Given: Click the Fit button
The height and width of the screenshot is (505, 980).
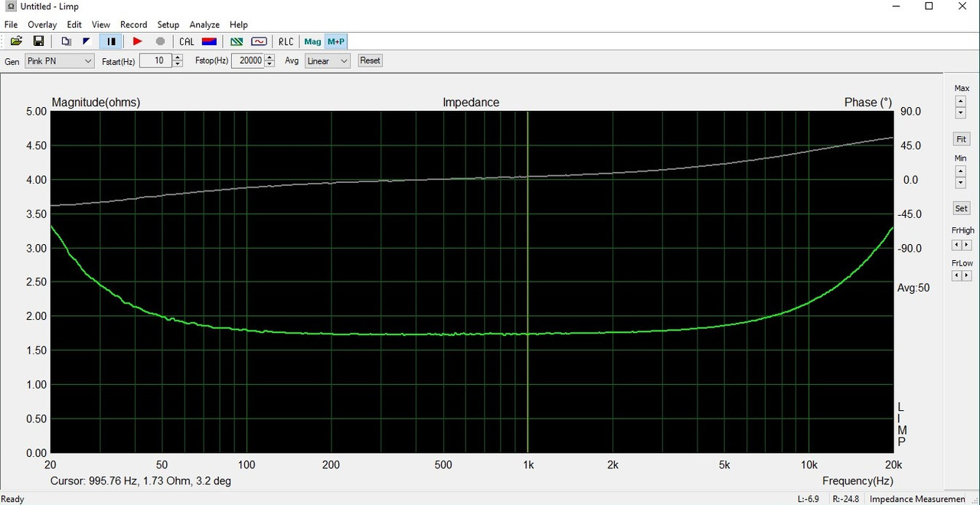Looking at the screenshot, I should [x=962, y=139].
